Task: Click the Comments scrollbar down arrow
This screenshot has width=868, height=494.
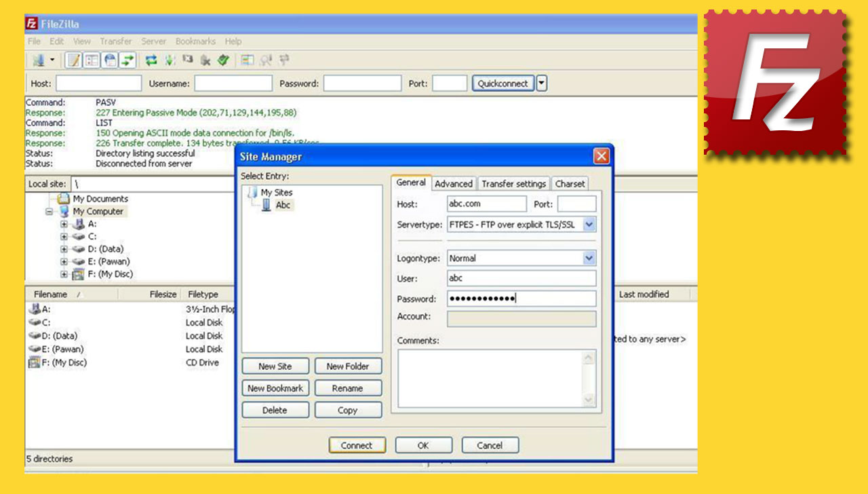Action: [x=589, y=400]
